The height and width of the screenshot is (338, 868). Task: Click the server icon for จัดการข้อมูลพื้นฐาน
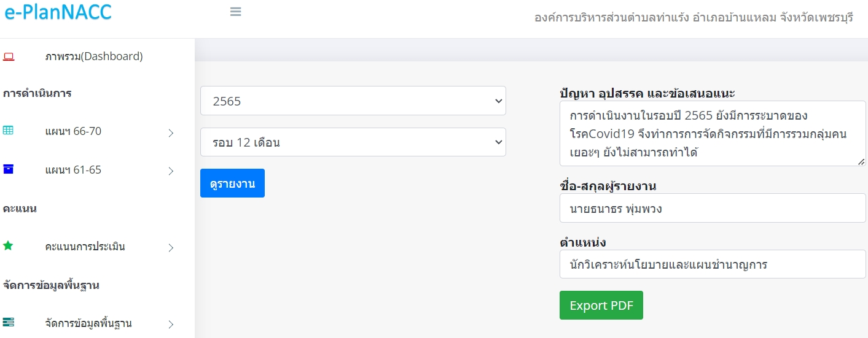pos(8,323)
